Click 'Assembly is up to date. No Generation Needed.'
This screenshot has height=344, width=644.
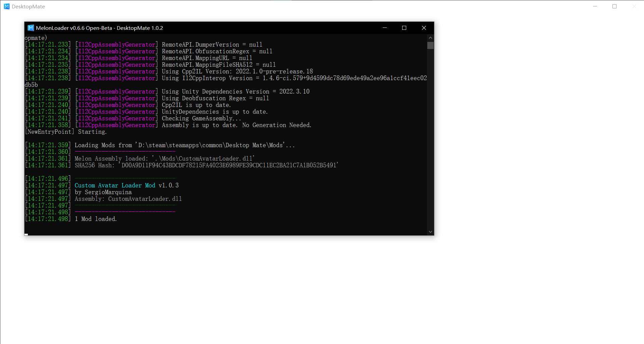coord(236,125)
